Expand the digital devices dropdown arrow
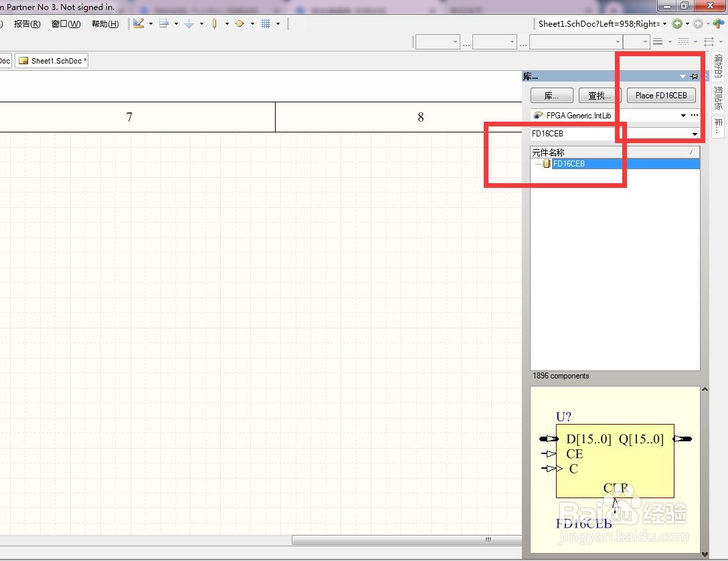Viewport: 728px width, 561px height. (227, 23)
